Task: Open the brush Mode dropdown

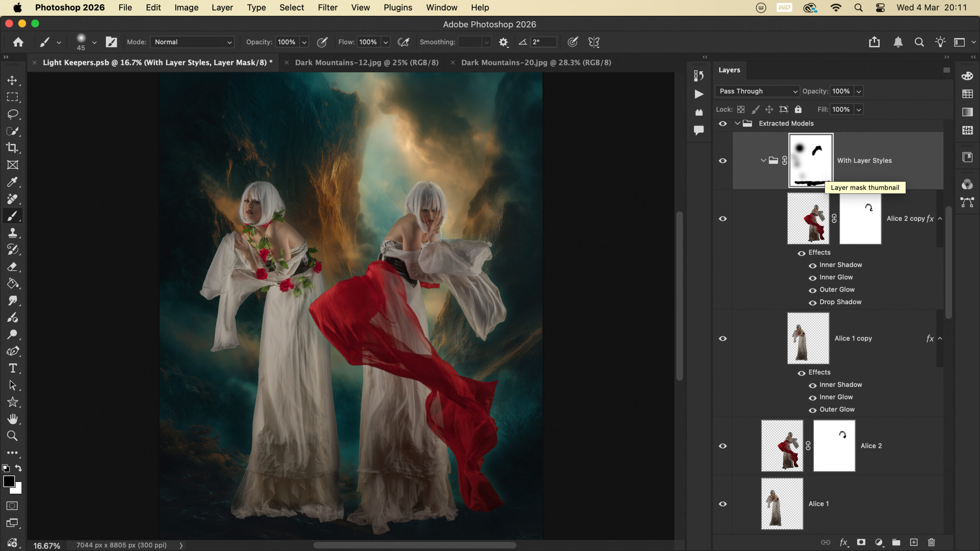Action: [192, 42]
